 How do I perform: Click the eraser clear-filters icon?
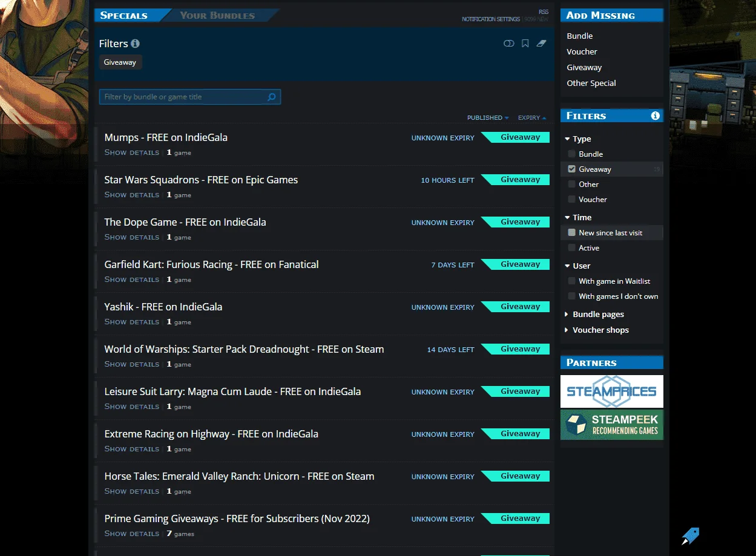[541, 44]
